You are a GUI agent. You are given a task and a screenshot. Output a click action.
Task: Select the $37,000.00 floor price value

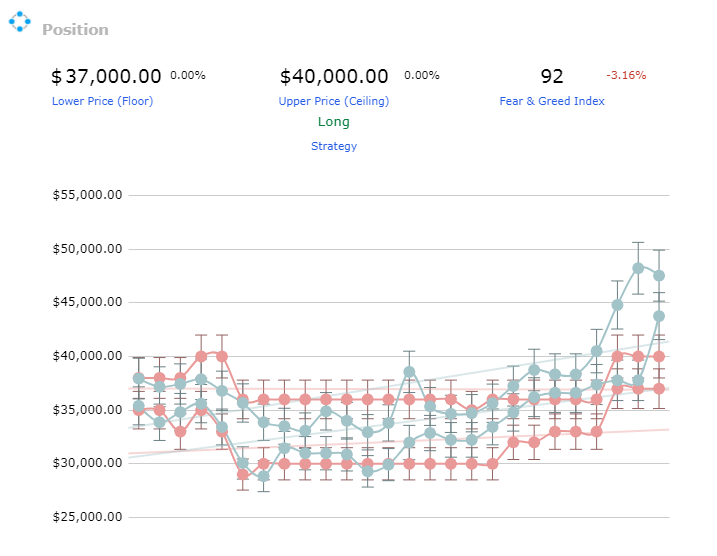[x=106, y=76]
